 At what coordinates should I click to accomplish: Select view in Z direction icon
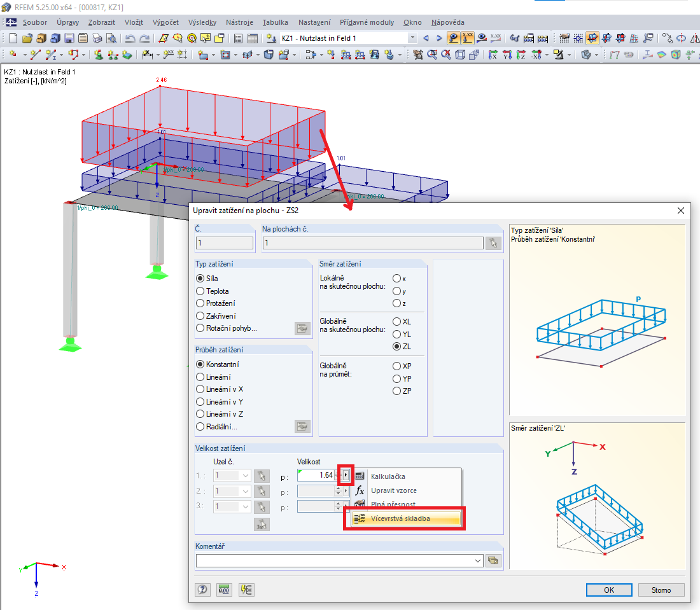click(x=521, y=55)
